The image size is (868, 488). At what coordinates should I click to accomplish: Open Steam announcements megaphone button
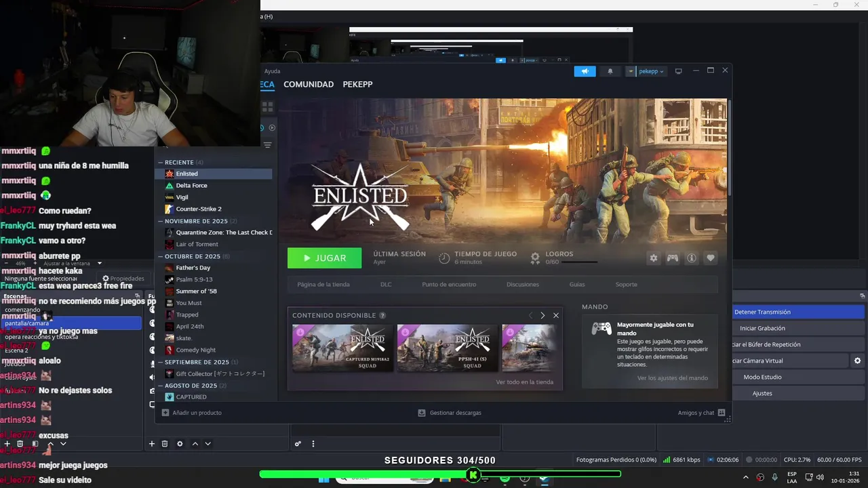585,71
